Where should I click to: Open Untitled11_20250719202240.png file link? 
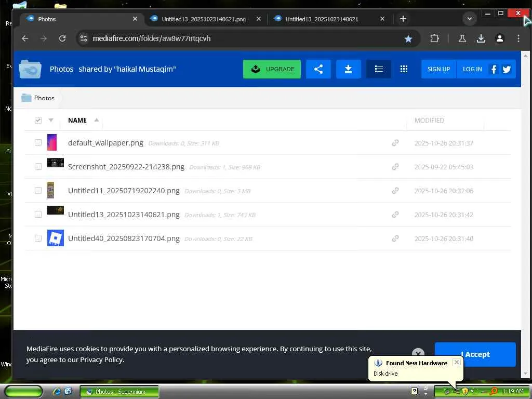pyautogui.click(x=124, y=191)
